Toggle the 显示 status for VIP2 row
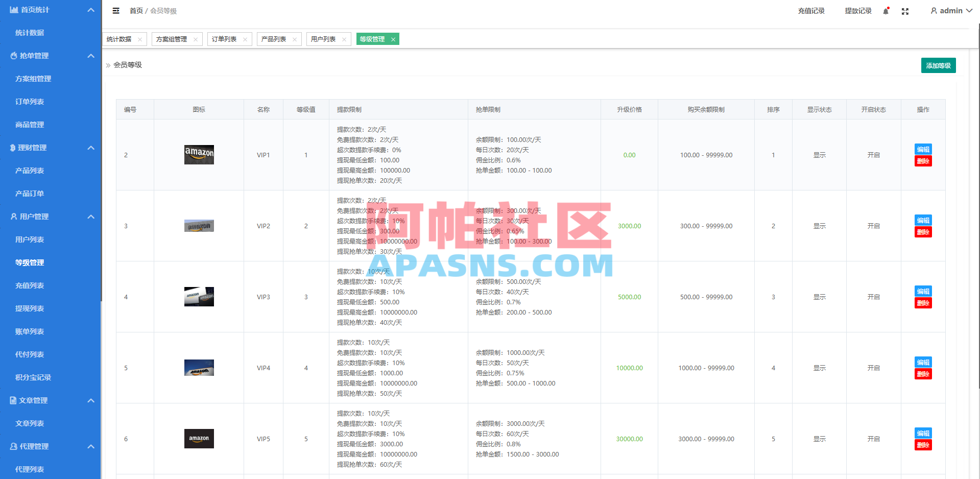This screenshot has width=980, height=479. pos(819,226)
